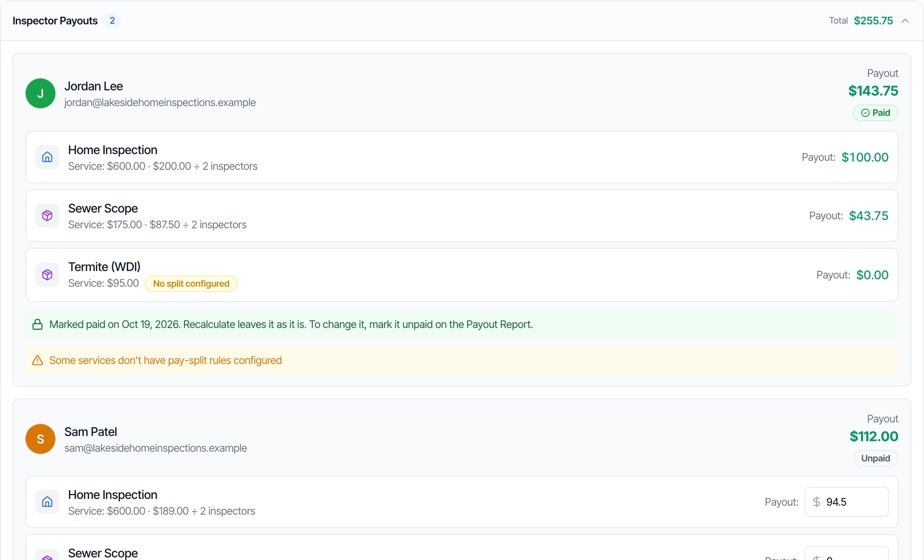Click 'Service: $600.00 · $189.00 ÷ 2 inspectors'
The width and height of the screenshot is (924, 560).
coord(162,511)
